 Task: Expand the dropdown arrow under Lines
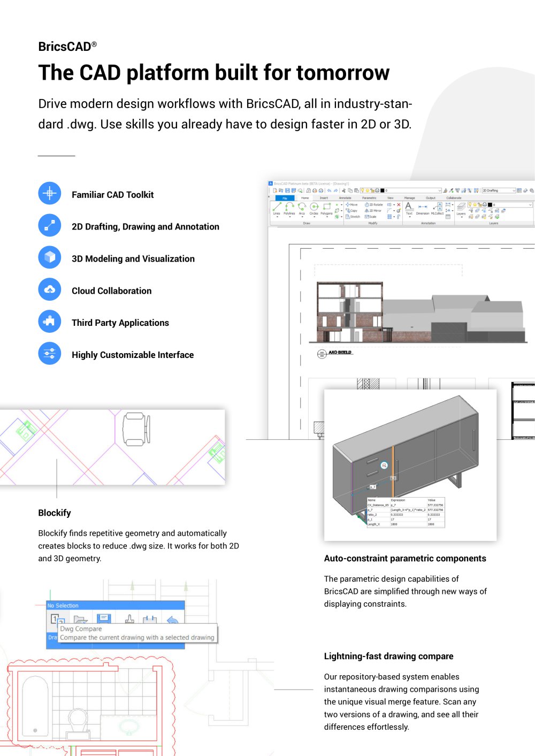coord(277,217)
